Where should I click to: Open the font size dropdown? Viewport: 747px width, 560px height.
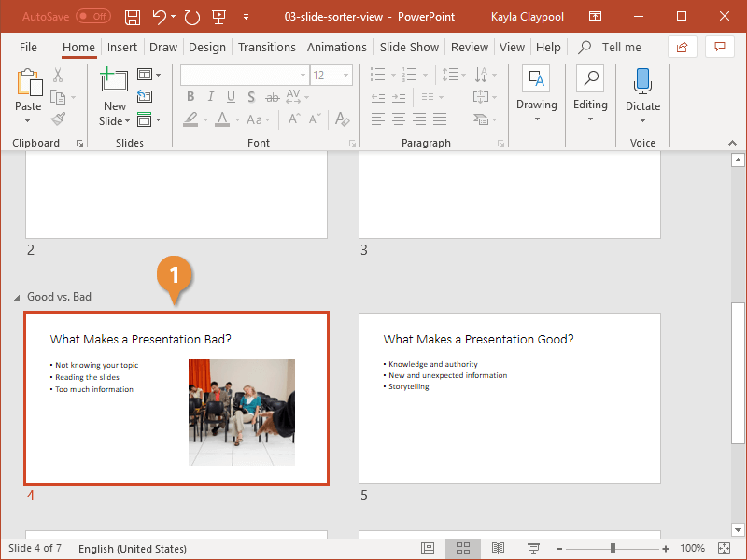tap(345, 75)
